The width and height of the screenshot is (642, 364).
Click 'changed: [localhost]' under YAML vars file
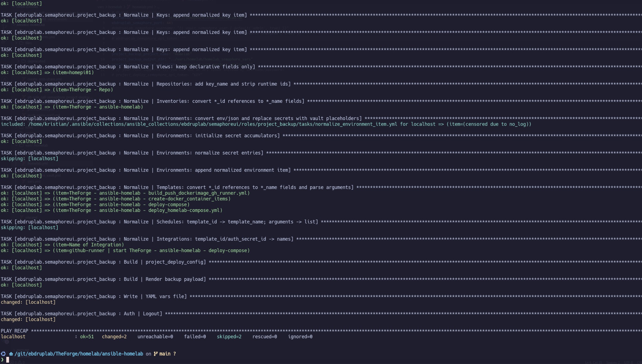point(28,302)
